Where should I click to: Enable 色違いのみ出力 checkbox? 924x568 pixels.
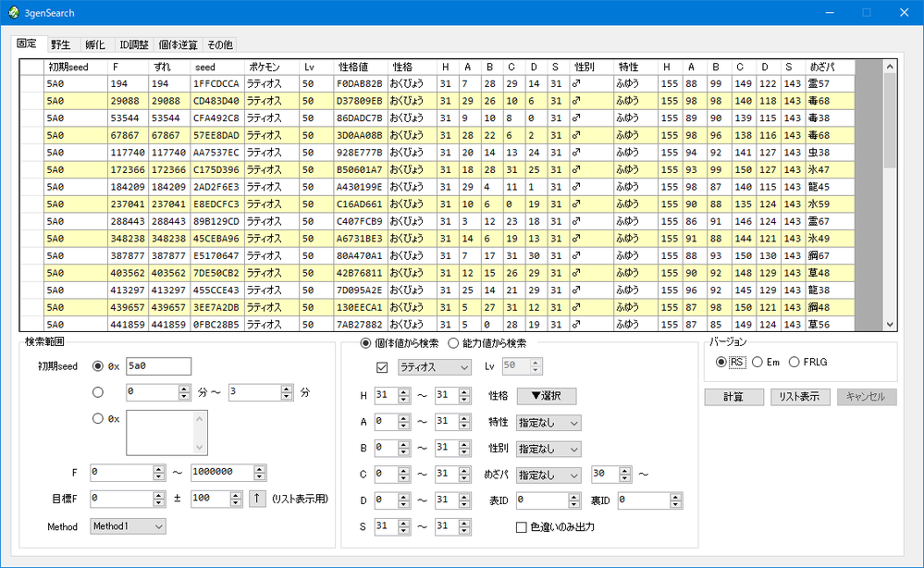pyautogui.click(x=521, y=526)
